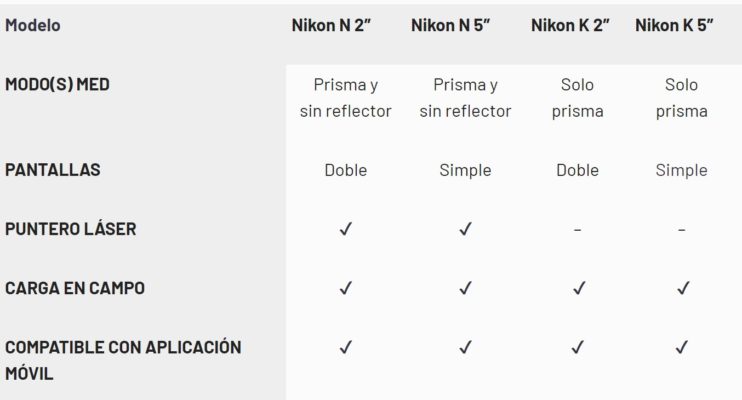Screen dimensions: 742x400
Task: Select the Doble screen value under Nikon N 2″
Action: coord(345,170)
